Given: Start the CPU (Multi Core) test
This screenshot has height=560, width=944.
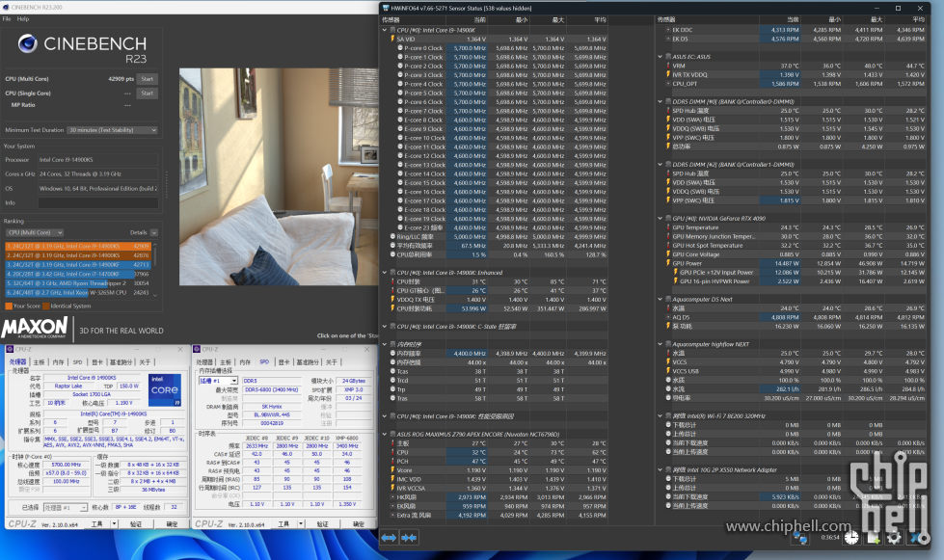Looking at the screenshot, I should click(147, 79).
